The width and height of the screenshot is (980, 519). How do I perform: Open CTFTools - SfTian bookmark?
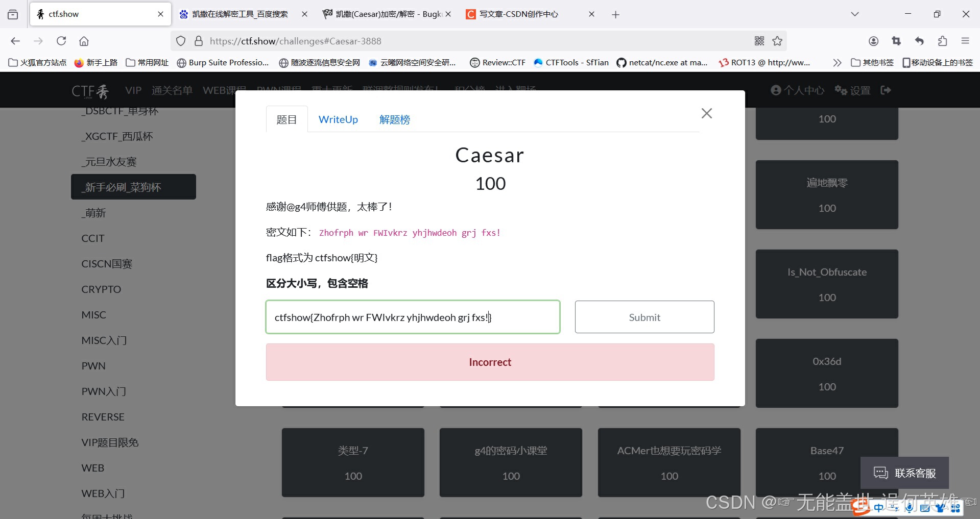571,62
